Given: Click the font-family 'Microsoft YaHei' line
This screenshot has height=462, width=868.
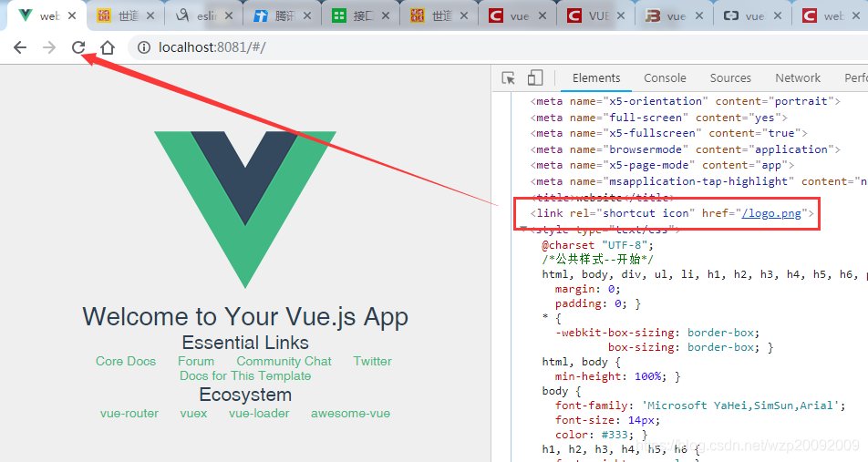Looking at the screenshot, I should 700,406.
